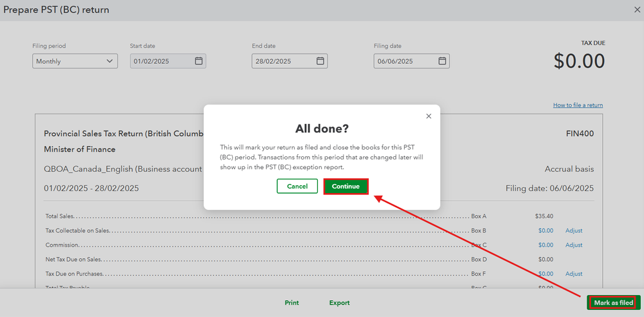The image size is (644, 317).
Task: Click the TAX DUE $0.00 amount
Action: pos(579,61)
